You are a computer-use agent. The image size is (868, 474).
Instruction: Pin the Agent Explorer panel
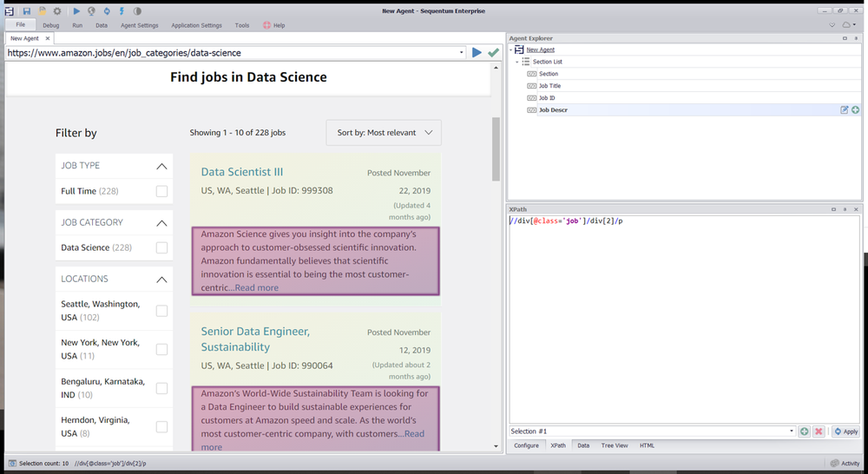(856, 38)
